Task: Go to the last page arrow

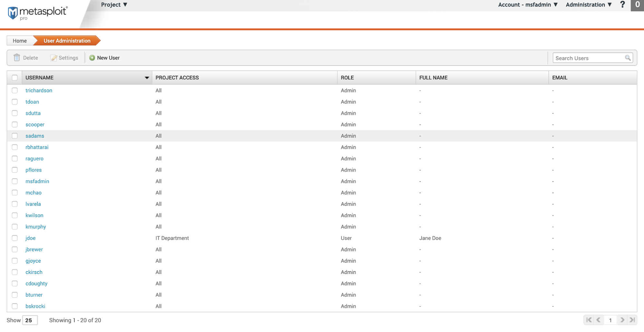Action: 632,320
